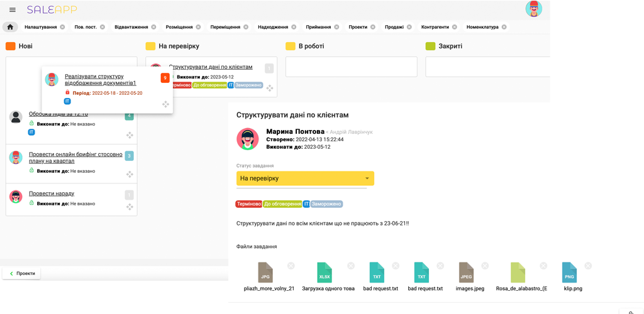Switch to the Налаштування tab
The height and width of the screenshot is (314, 644).
pyautogui.click(x=40, y=27)
